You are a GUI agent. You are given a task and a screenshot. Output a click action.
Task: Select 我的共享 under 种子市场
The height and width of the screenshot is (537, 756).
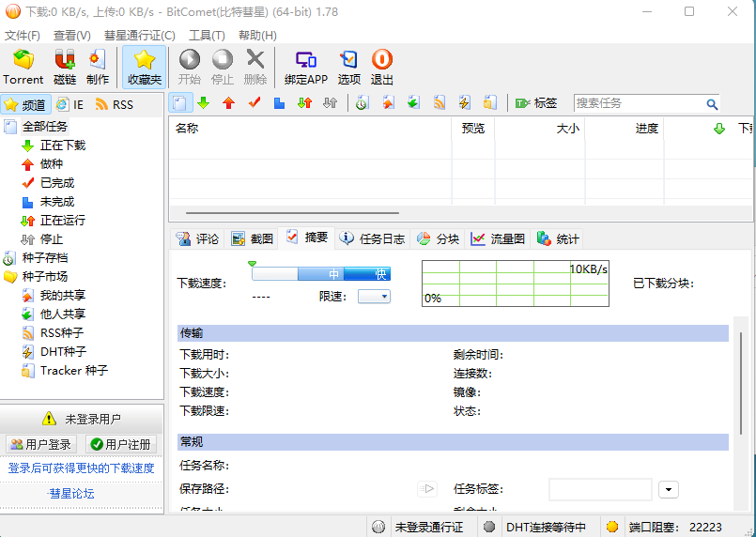(x=63, y=296)
